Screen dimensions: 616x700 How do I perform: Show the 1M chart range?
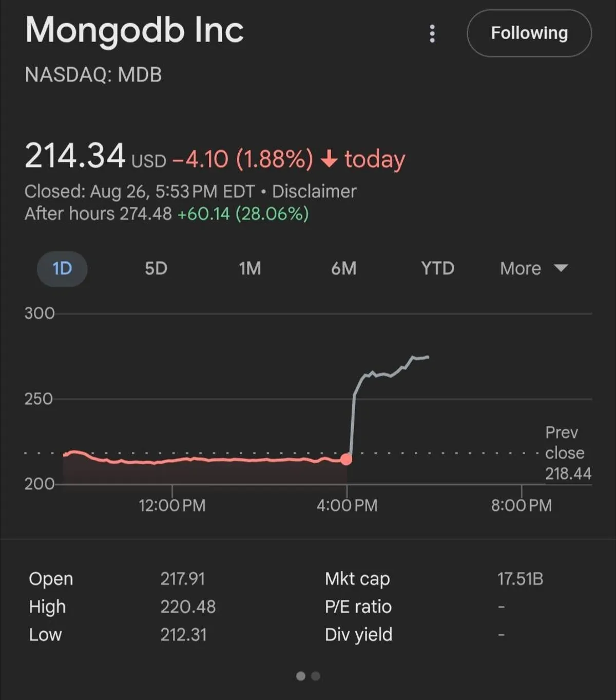click(250, 269)
